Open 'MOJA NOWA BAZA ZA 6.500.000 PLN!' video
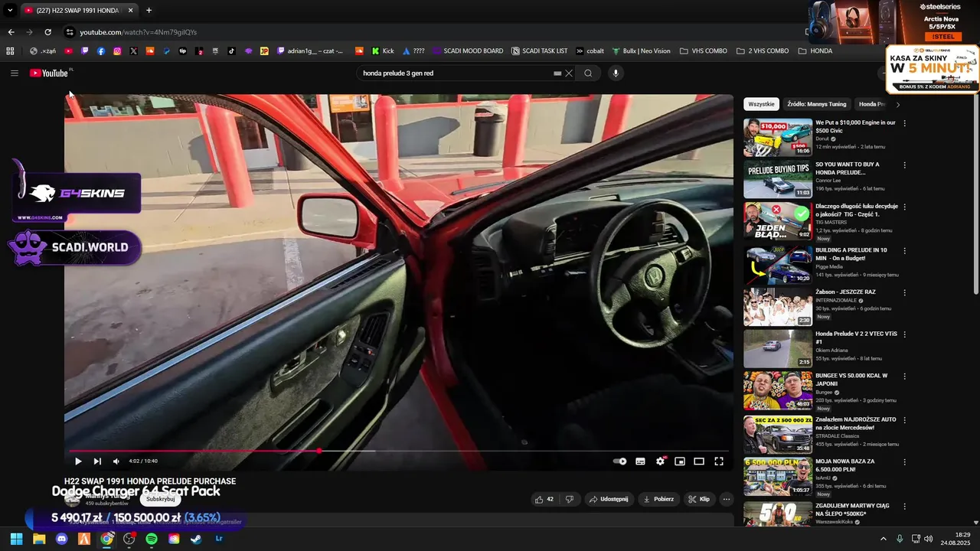The image size is (980, 551). pyautogui.click(x=778, y=477)
